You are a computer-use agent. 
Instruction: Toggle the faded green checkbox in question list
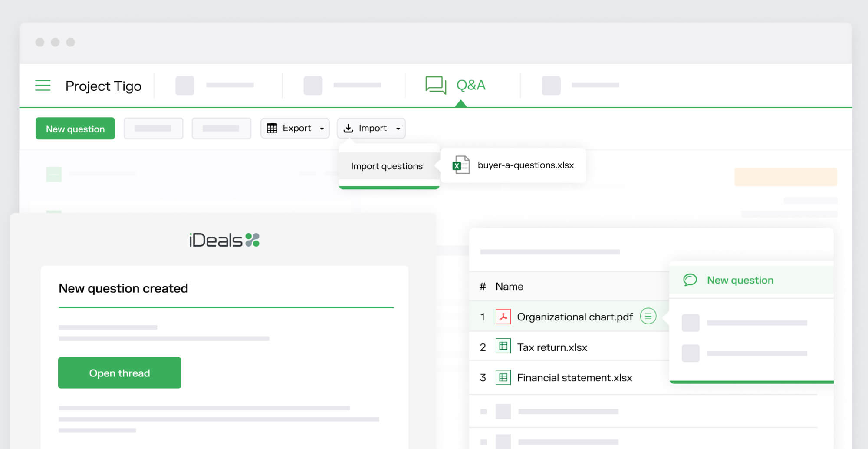click(x=54, y=174)
